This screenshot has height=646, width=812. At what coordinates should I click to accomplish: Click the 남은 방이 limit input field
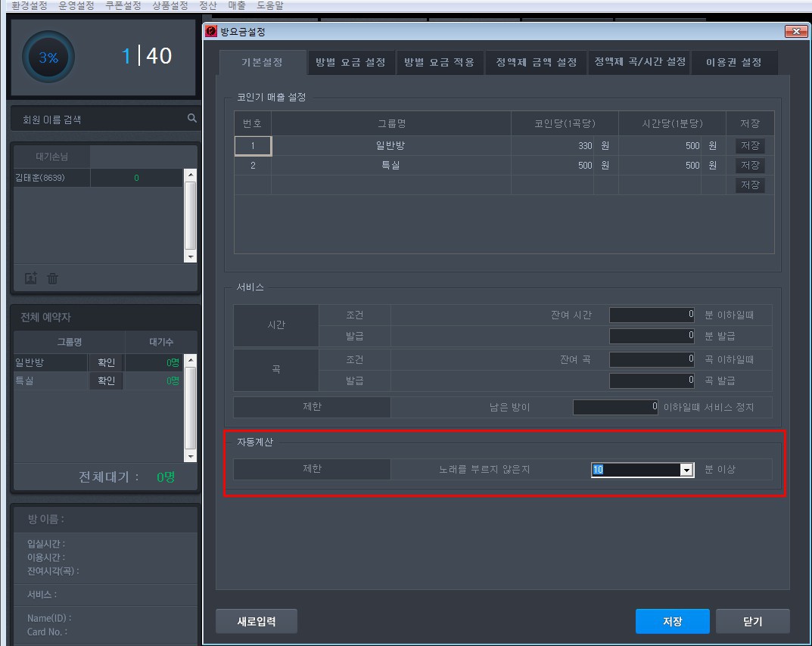coord(616,407)
